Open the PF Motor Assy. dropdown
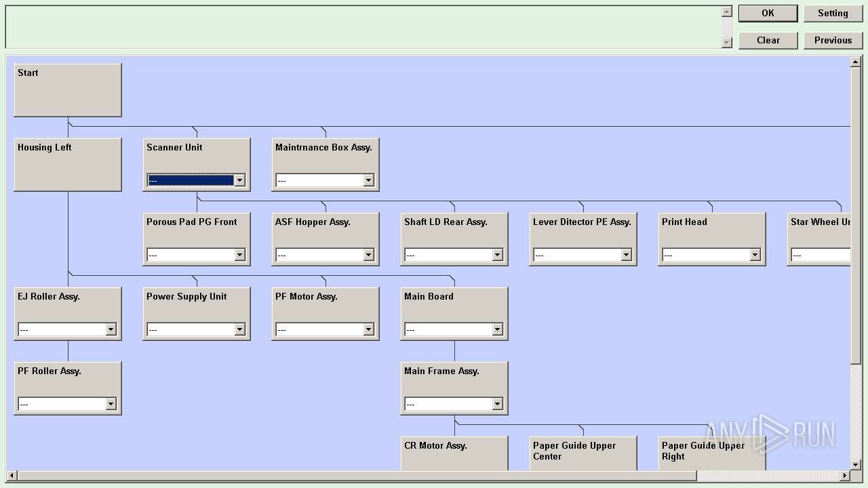868x488 pixels. 368,329
